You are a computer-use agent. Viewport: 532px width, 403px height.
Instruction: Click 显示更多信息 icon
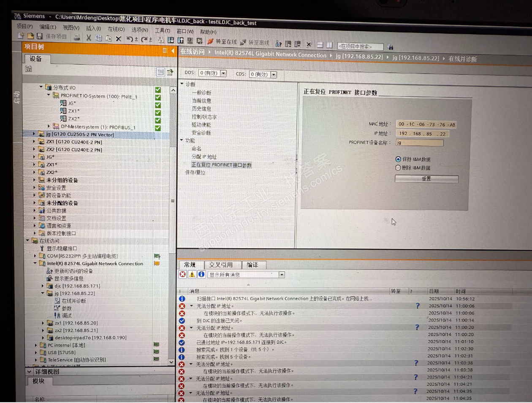pos(49,279)
